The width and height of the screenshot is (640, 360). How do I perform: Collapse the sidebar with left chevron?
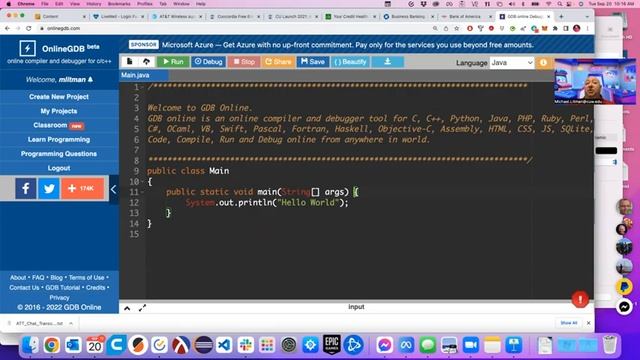click(113, 189)
